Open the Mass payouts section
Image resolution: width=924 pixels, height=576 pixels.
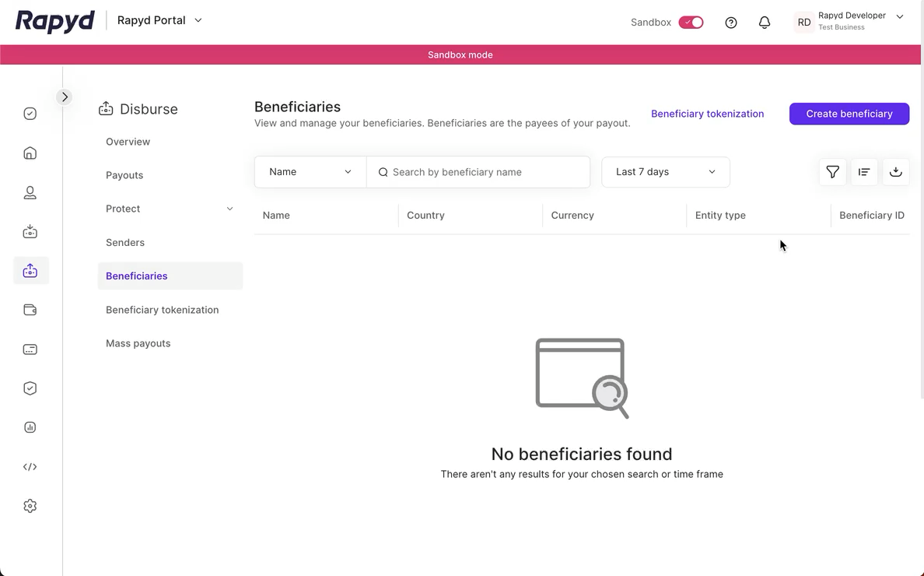tap(138, 342)
